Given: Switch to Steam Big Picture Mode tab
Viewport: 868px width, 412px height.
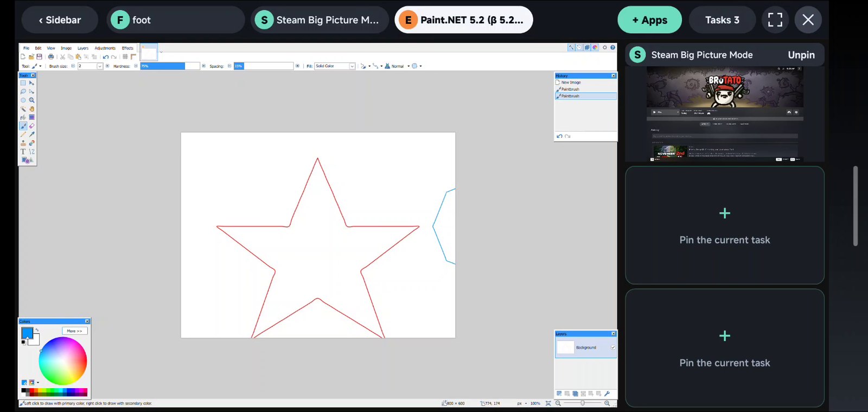Looking at the screenshot, I should click(320, 20).
